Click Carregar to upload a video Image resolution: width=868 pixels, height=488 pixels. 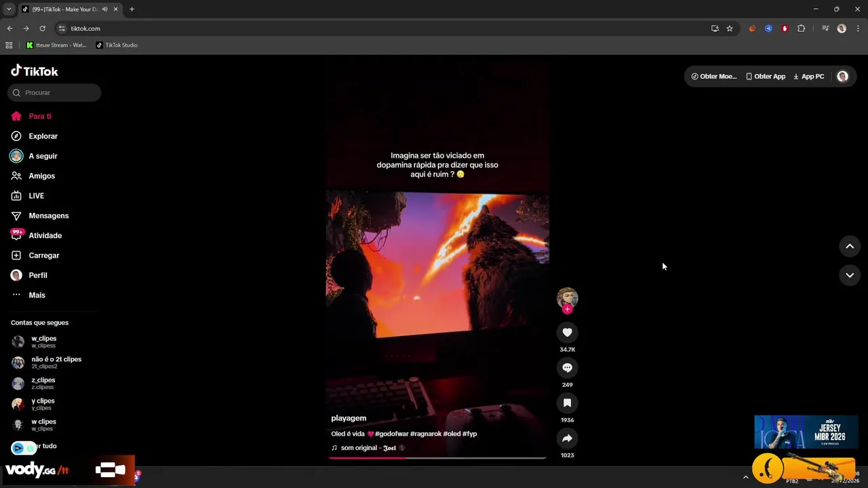click(x=35, y=256)
